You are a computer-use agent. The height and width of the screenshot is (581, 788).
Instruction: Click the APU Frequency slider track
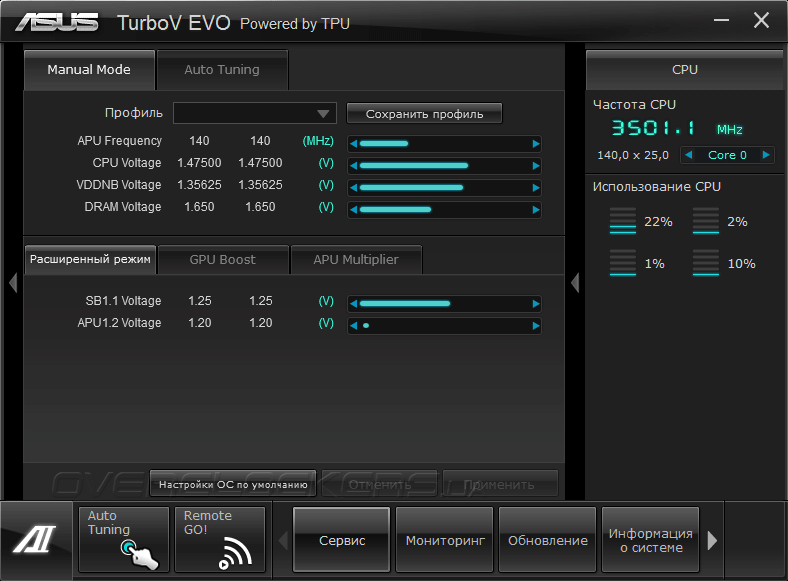pos(444,144)
